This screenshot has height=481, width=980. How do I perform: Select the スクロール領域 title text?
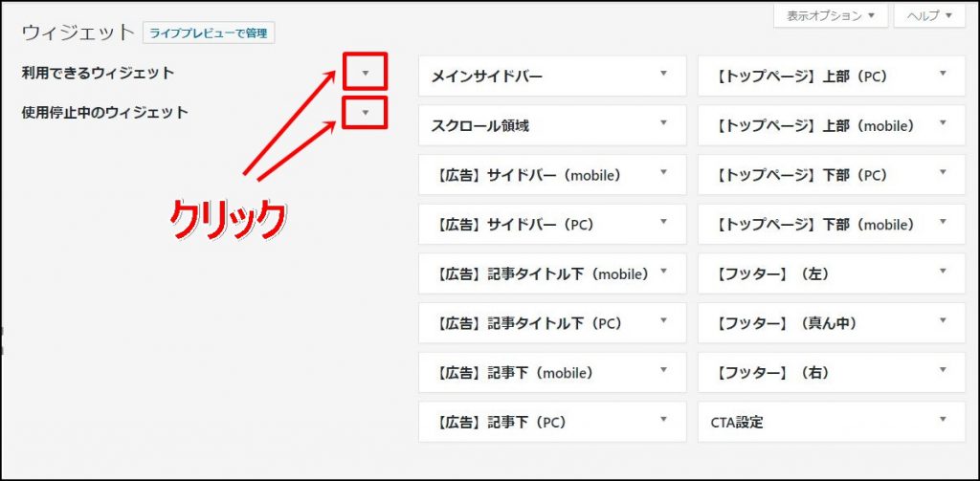pyautogui.click(x=480, y=126)
